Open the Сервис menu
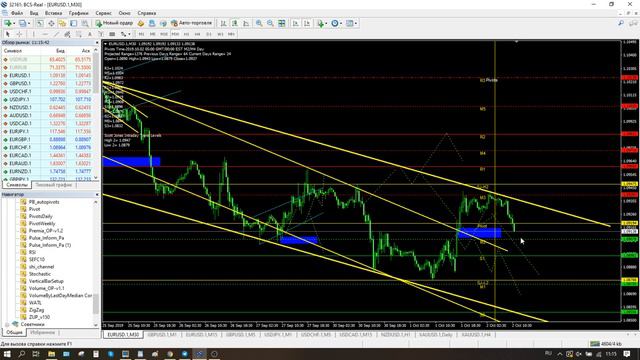Screen dimensions: 640x360 (103, 13)
